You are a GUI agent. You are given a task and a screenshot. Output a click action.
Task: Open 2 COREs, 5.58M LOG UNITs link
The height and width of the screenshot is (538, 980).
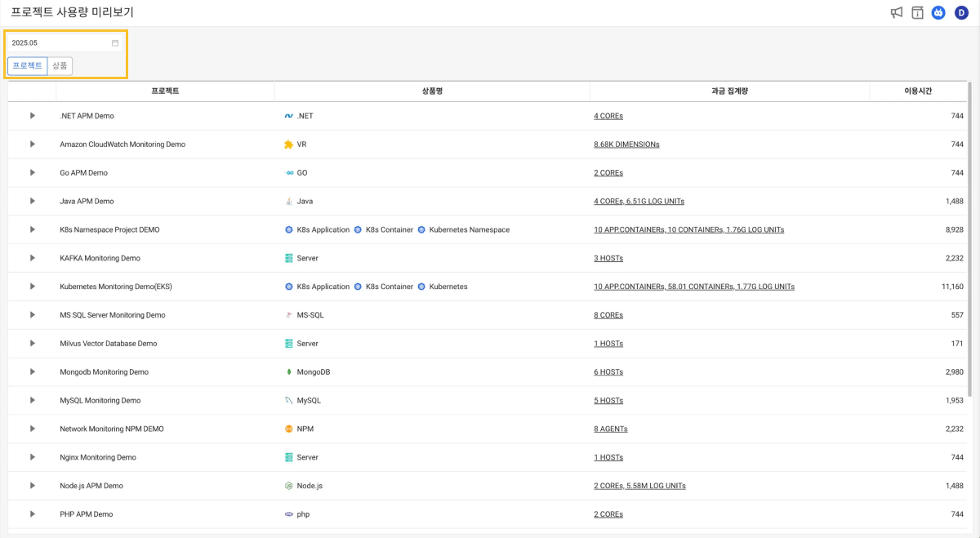pyautogui.click(x=640, y=486)
